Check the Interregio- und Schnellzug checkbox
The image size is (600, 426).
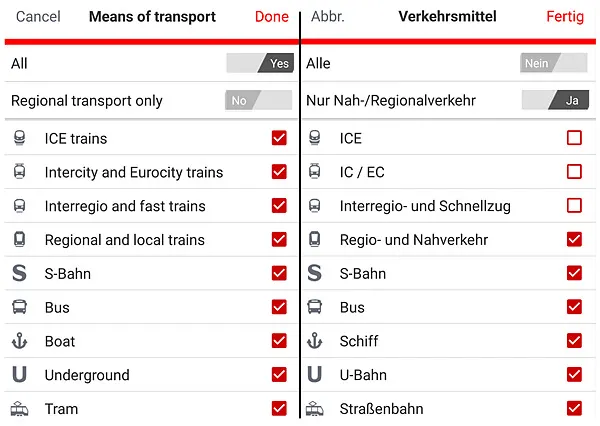click(x=574, y=206)
